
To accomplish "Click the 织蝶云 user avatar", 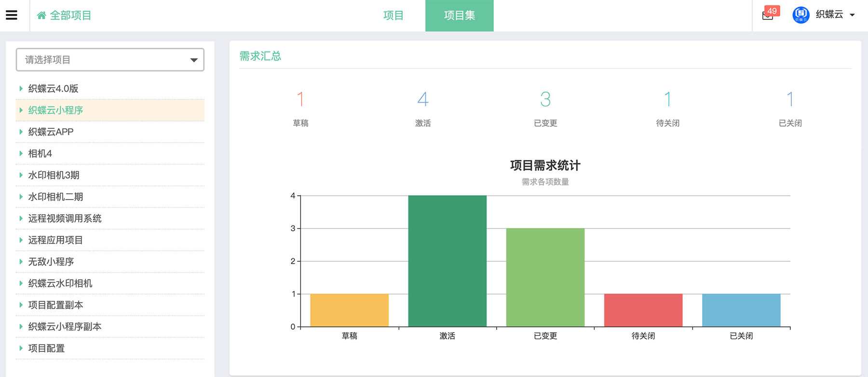I will (x=801, y=15).
